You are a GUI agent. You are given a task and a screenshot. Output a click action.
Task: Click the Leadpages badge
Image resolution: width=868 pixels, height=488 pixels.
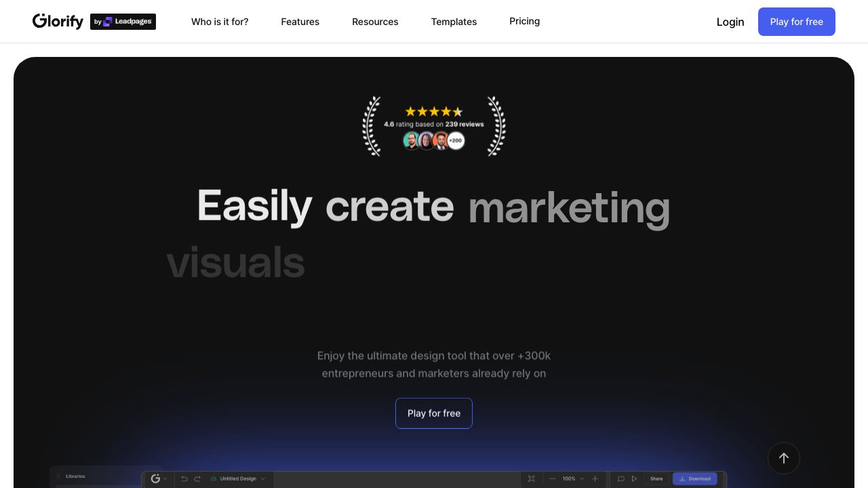123,22
